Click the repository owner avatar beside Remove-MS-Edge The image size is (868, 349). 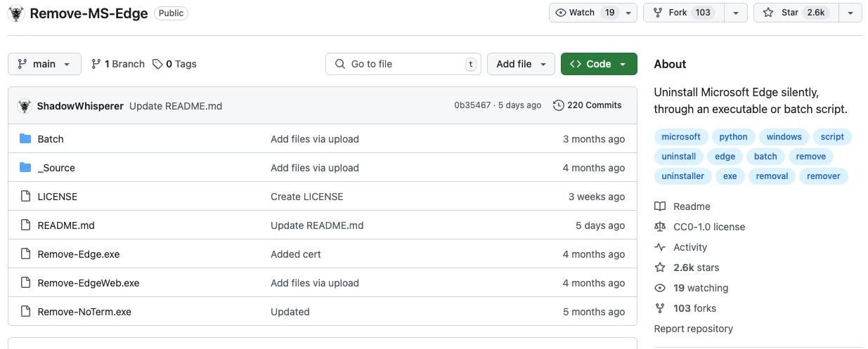click(16, 13)
